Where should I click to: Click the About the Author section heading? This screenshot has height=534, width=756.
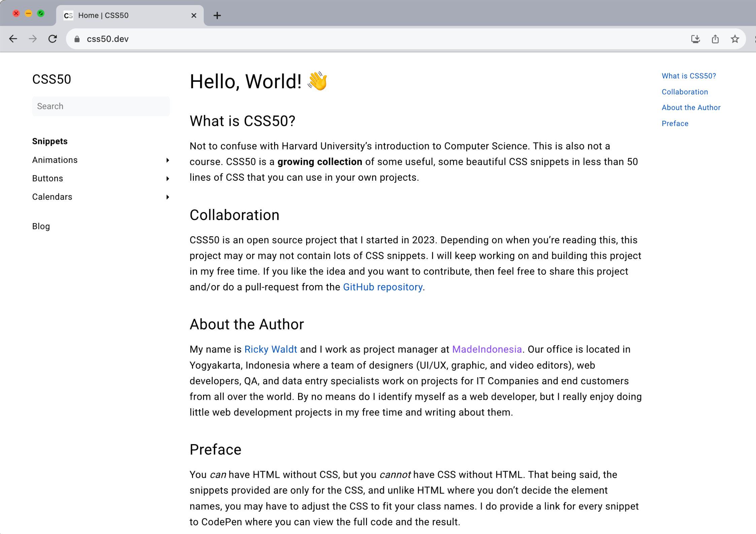click(x=247, y=324)
